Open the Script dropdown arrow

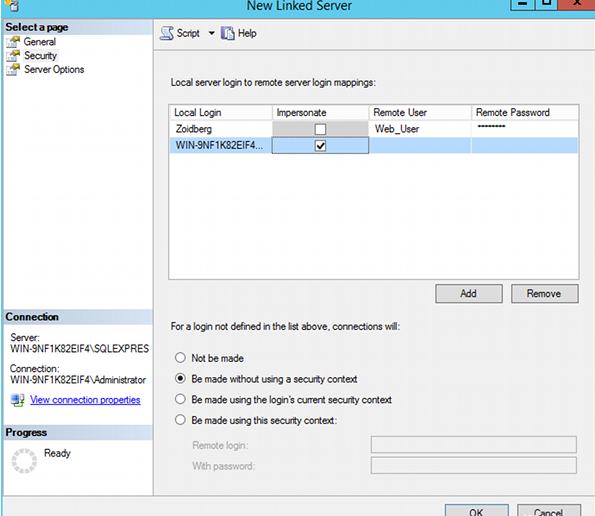click(211, 33)
